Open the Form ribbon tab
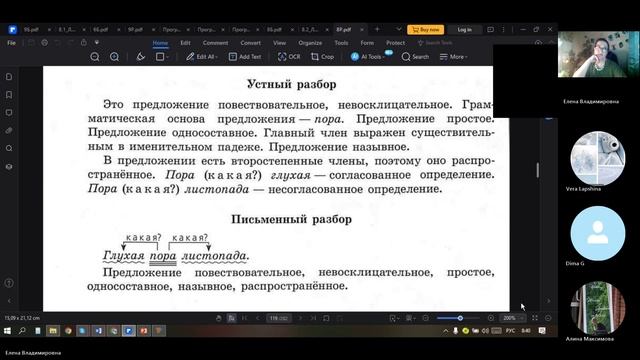The width and height of the screenshot is (640, 360). tap(367, 43)
